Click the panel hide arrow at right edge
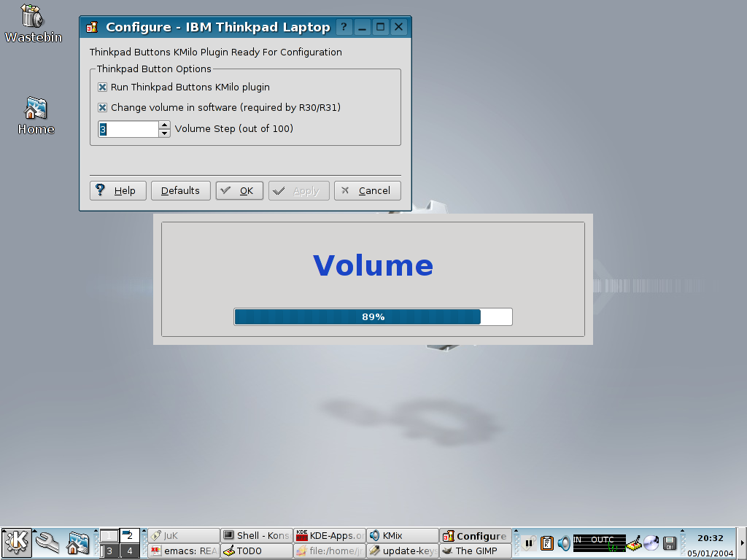 coord(742,543)
